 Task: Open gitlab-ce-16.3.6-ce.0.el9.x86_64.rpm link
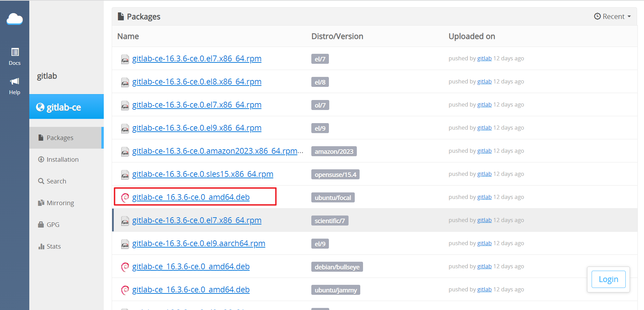pyautogui.click(x=197, y=128)
